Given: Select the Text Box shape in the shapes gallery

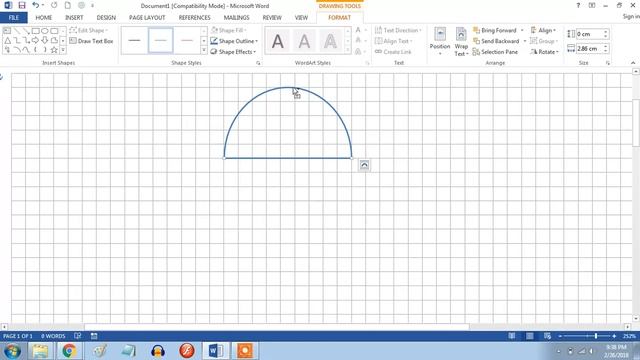Looking at the screenshot, I should click(x=7, y=31).
